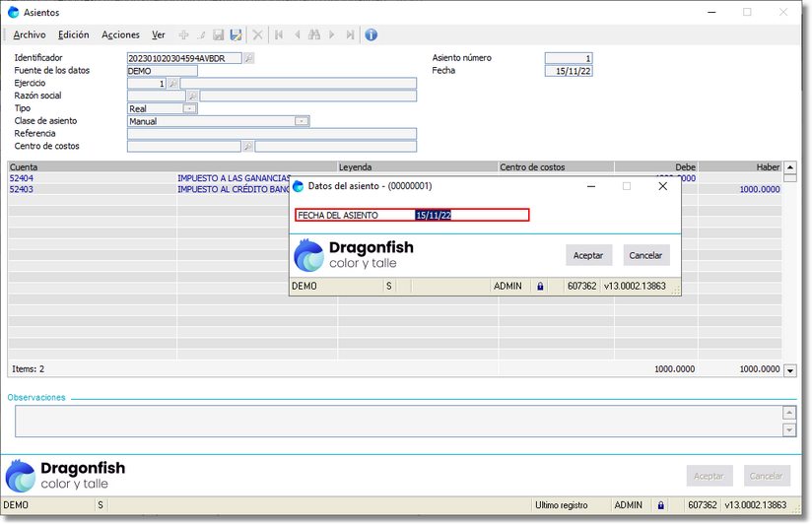Minimize the Datos del asiento dialog
This screenshot has width=812, height=525.
[x=591, y=186]
